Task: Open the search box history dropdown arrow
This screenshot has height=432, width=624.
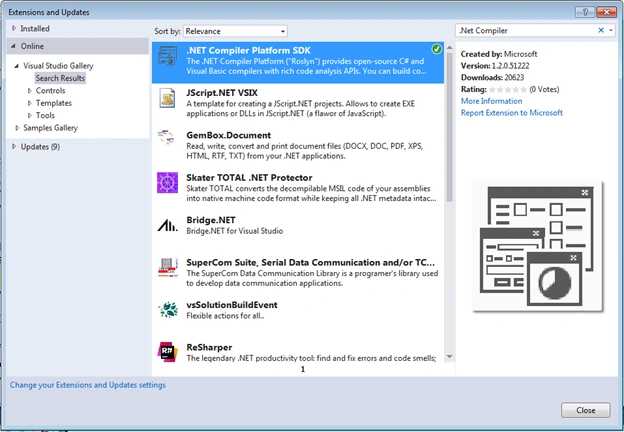Action: pos(611,30)
